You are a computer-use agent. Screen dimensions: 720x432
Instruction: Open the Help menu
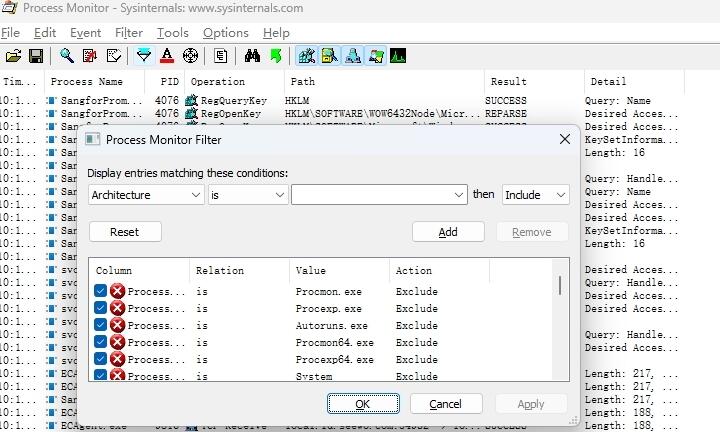pyautogui.click(x=276, y=33)
